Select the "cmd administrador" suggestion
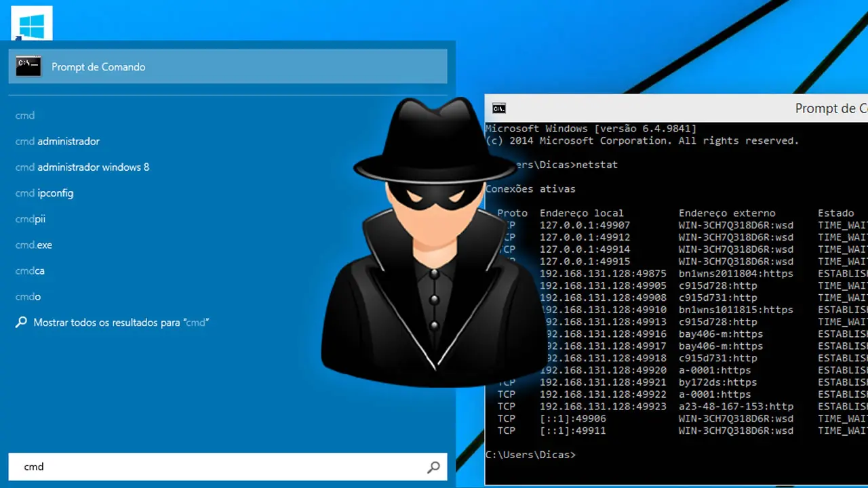 click(58, 142)
